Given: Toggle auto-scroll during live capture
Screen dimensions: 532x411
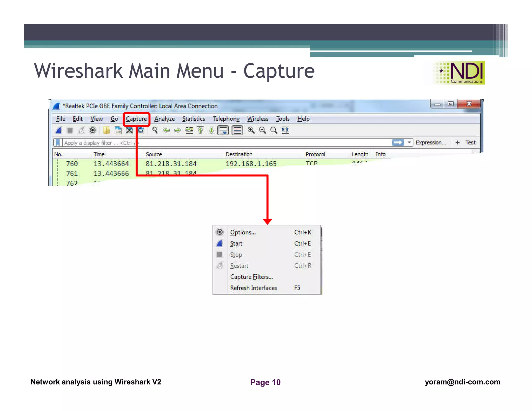Looking at the screenshot, I should tap(223, 130).
